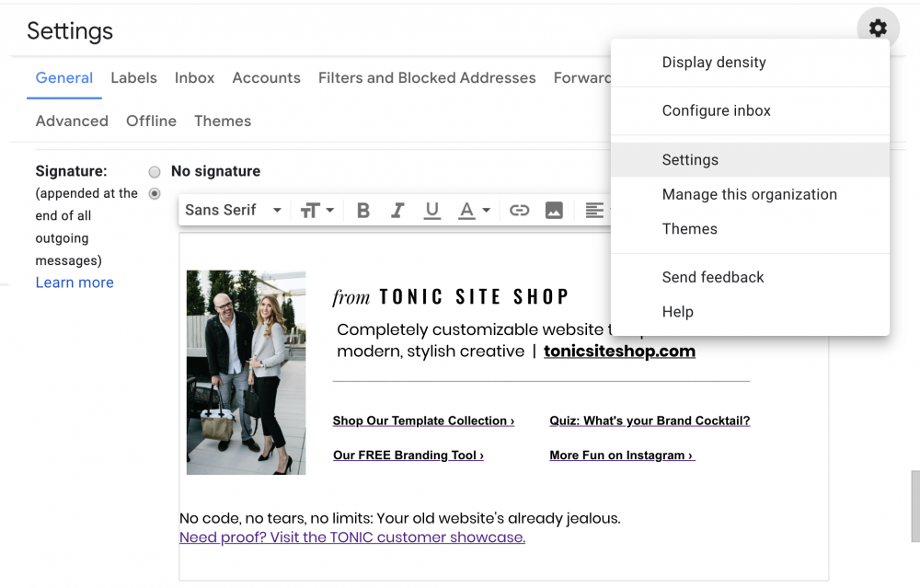Screen dimensions: 920x588
Task: Open the Themes settings tab
Action: [223, 121]
